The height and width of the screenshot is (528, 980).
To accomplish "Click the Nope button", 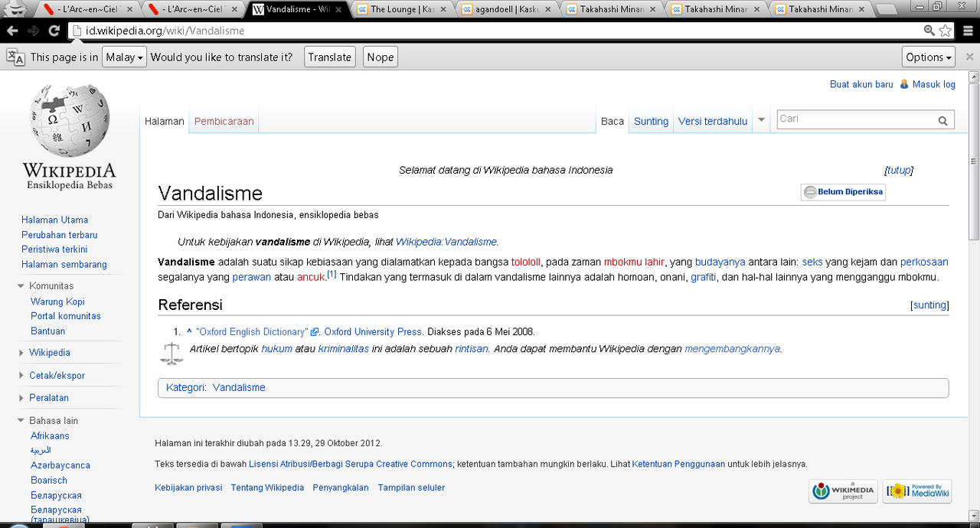I will click(381, 57).
